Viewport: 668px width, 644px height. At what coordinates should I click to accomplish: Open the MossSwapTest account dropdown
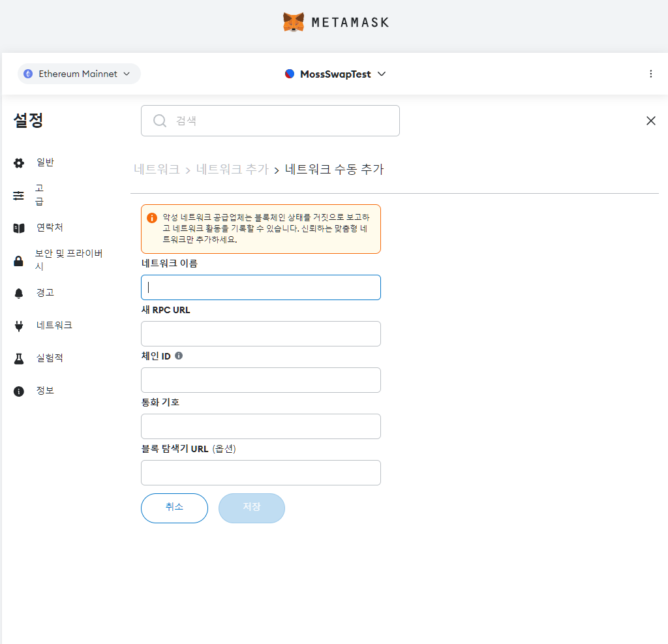pos(335,74)
